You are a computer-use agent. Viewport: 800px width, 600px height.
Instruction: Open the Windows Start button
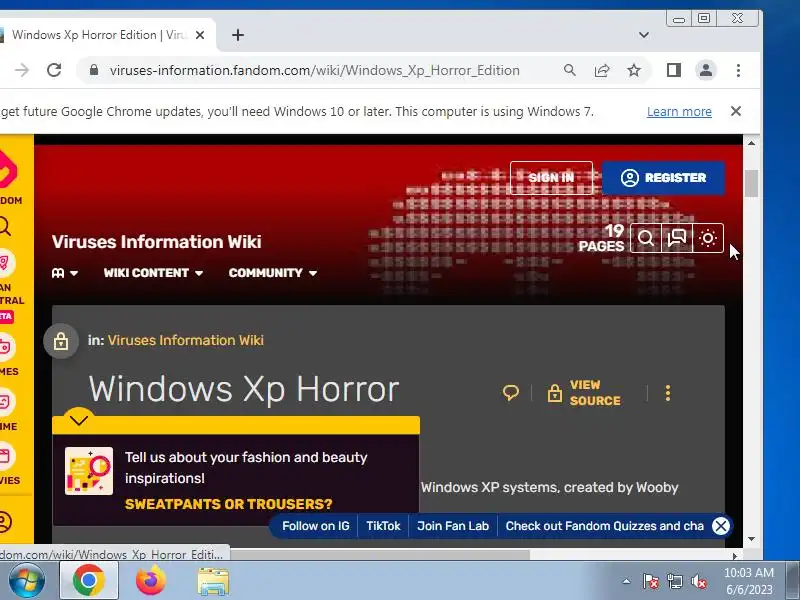point(27,581)
